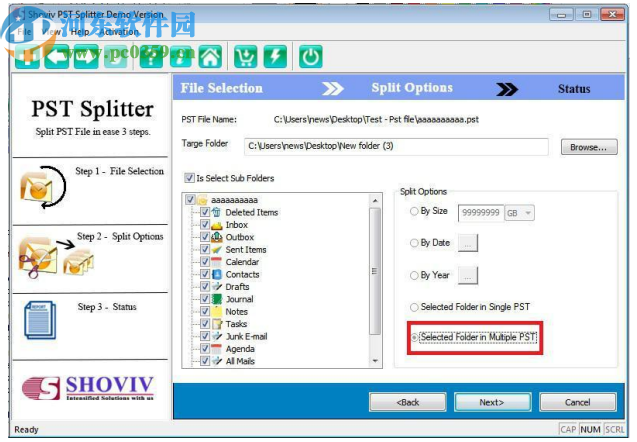Click the shopping cart buy icon

pos(245,56)
